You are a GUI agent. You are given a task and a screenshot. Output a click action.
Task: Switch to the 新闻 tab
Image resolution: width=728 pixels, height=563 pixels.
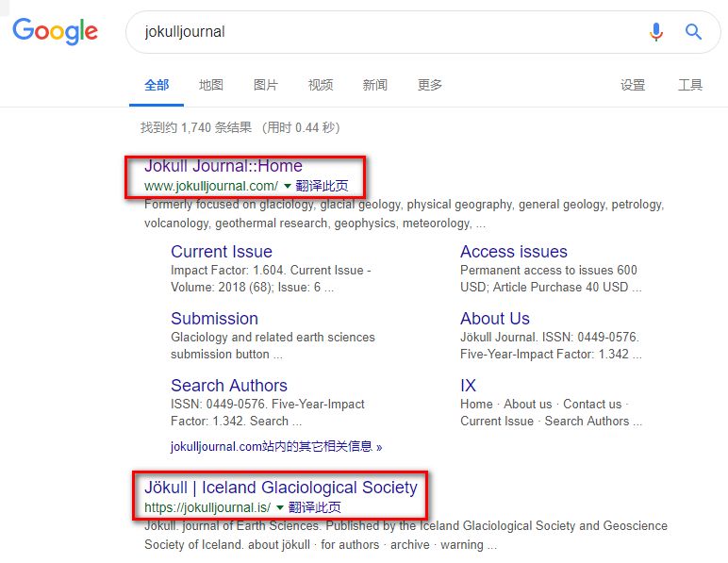(x=374, y=85)
